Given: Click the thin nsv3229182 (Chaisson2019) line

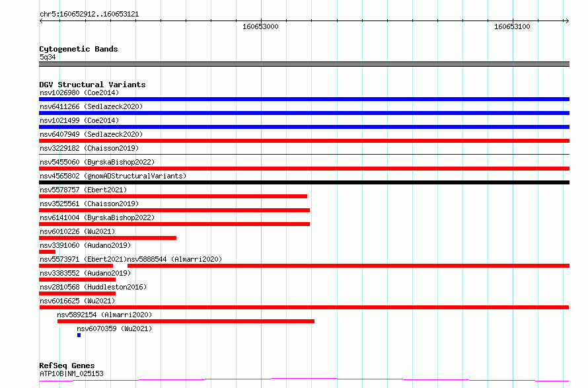Looking at the screenshot, I should (x=304, y=154).
